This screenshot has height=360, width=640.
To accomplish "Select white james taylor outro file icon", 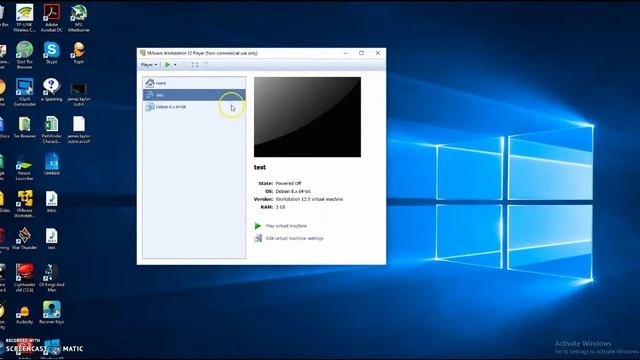I will [x=79, y=129].
